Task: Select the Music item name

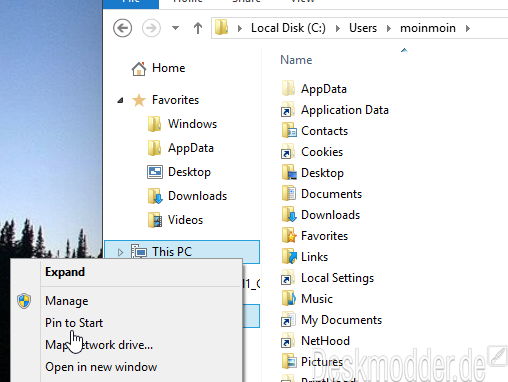Action: [317, 299]
